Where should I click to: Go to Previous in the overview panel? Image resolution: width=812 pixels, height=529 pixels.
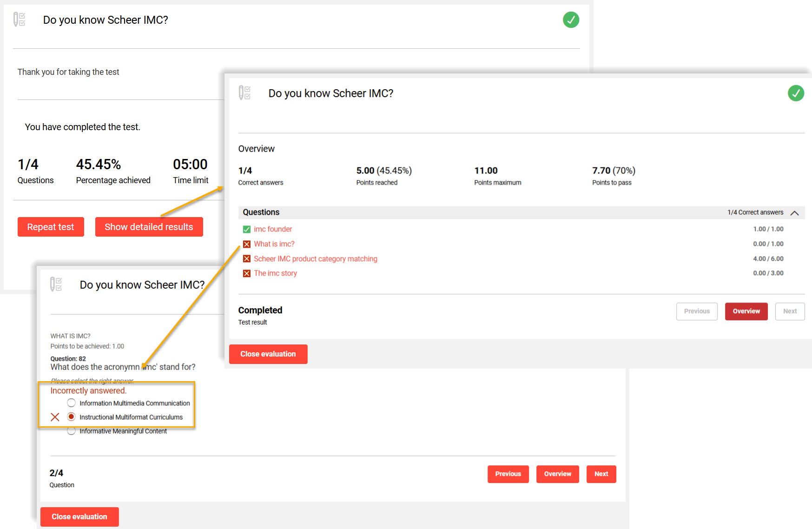coord(697,311)
